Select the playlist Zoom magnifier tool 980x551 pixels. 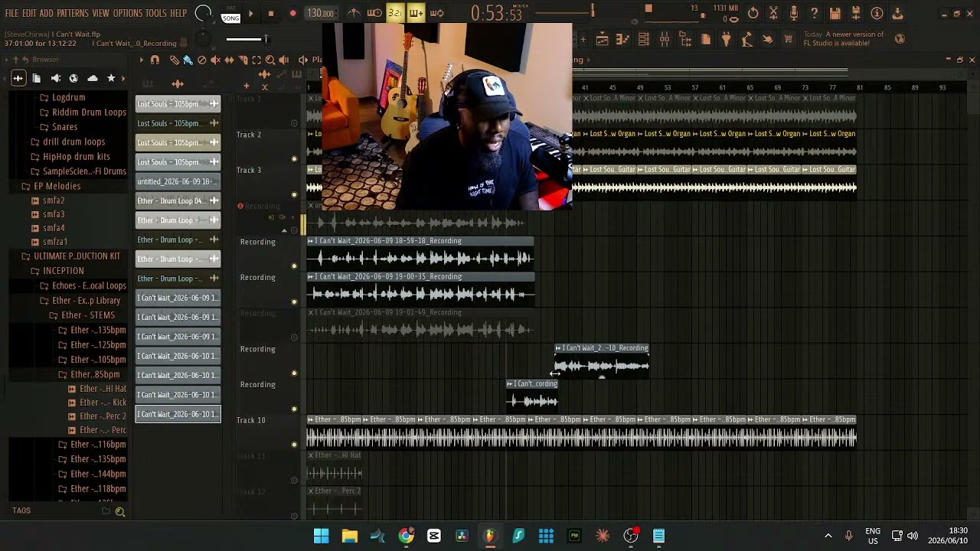coord(270,60)
